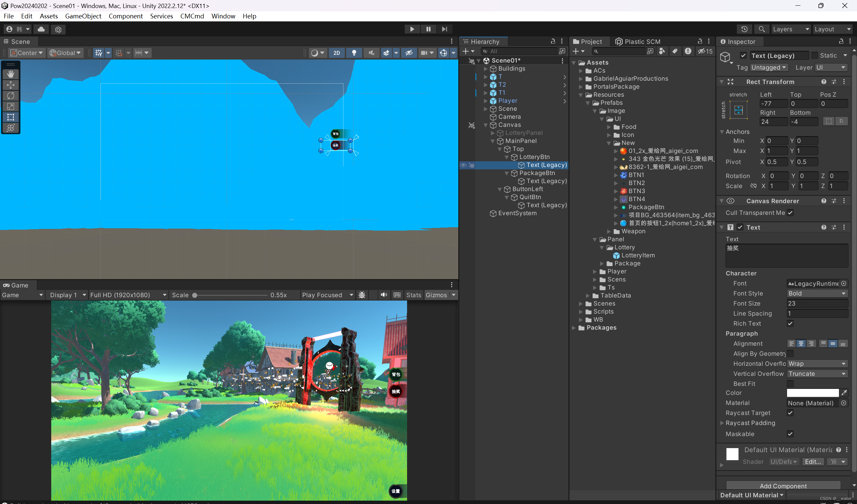This screenshot has height=504, width=857.
Task: Select the Rotate tool
Action: pyautogui.click(x=10, y=96)
